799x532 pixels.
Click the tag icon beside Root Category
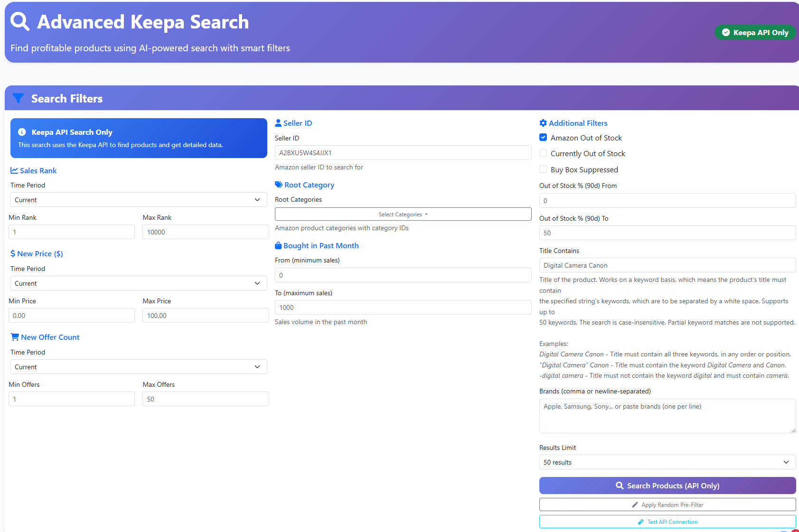[x=278, y=185]
